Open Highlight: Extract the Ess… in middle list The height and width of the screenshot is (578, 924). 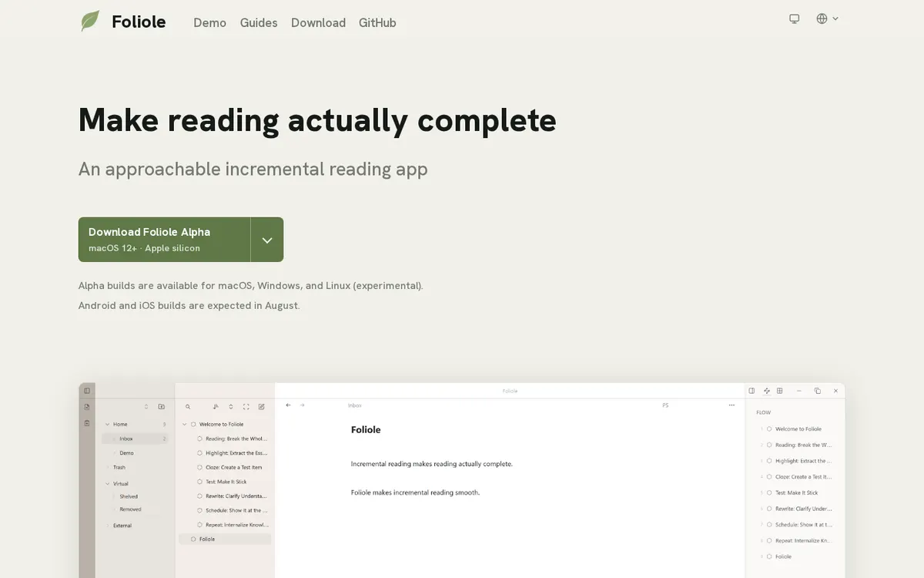pyautogui.click(x=236, y=453)
